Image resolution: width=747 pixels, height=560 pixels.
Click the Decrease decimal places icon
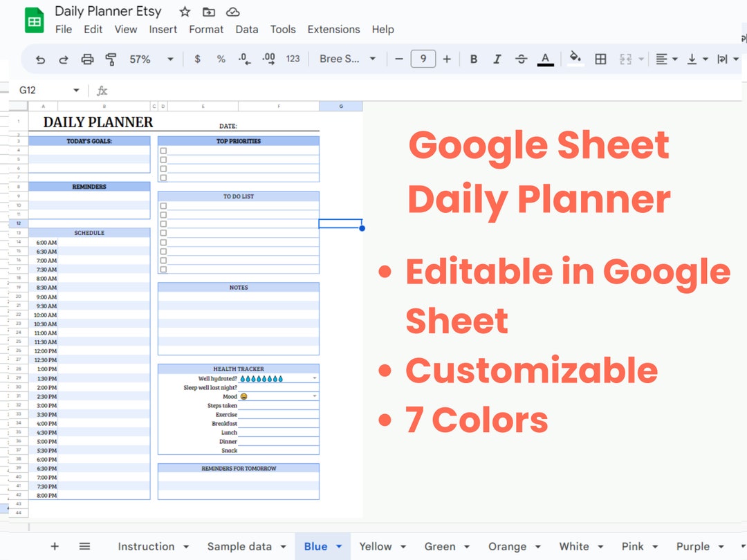click(x=243, y=59)
